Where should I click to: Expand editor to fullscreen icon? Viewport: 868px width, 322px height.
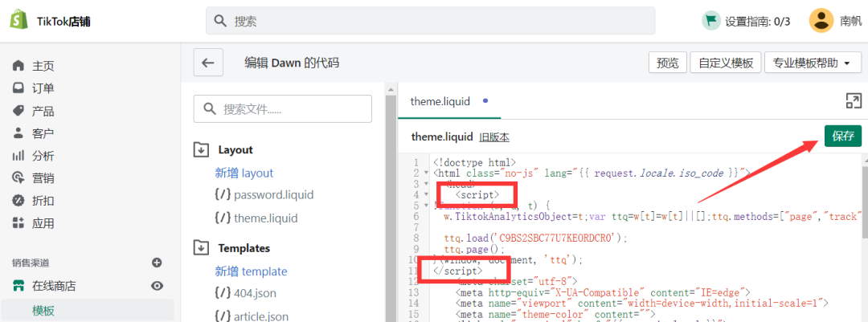click(x=854, y=100)
